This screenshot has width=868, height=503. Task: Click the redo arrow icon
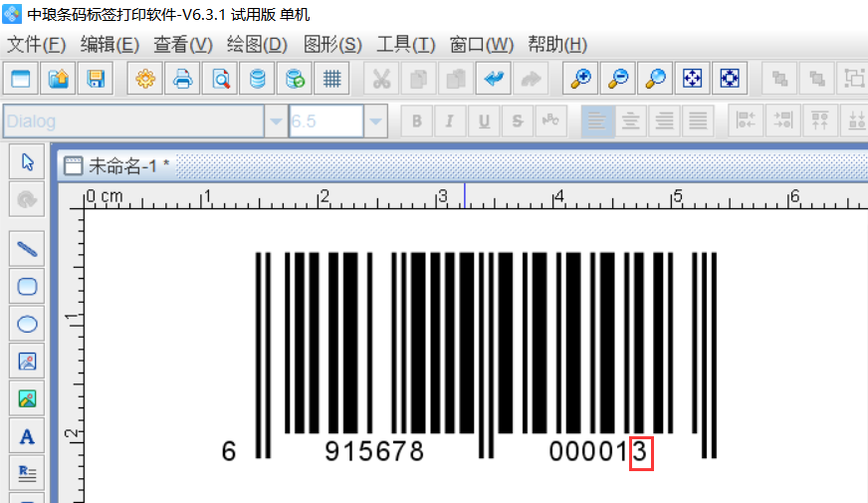point(531,79)
